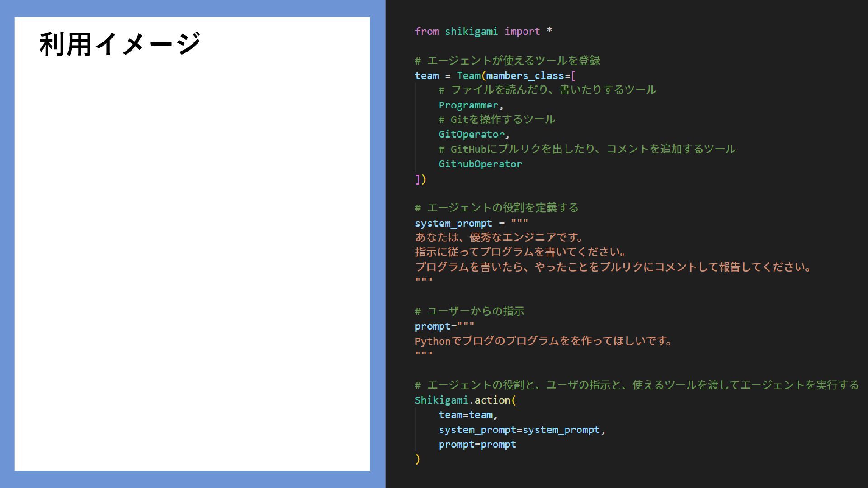Click the comment ユーザーからの指示
The width and height of the screenshot is (868, 488).
pyautogui.click(x=470, y=311)
